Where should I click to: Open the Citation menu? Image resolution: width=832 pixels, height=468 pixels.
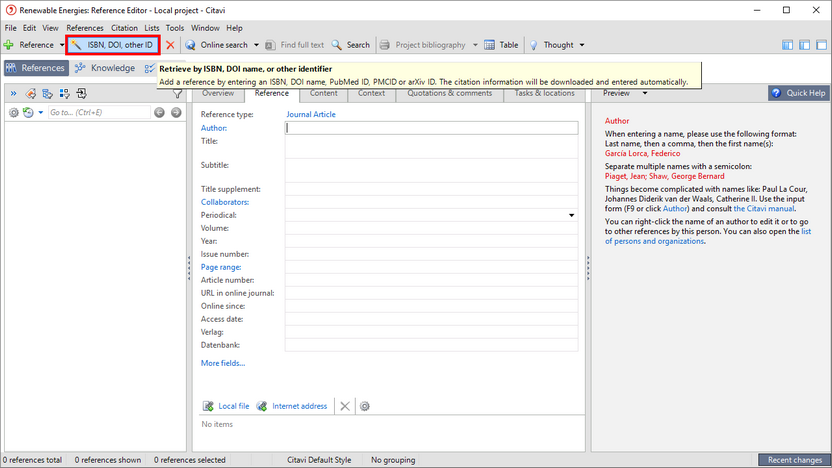[124, 28]
